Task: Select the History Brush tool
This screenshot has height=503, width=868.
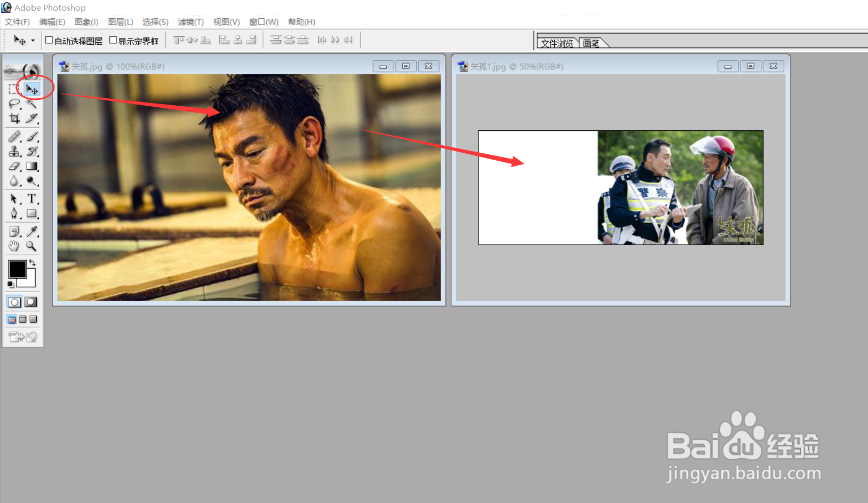Action: [x=32, y=151]
